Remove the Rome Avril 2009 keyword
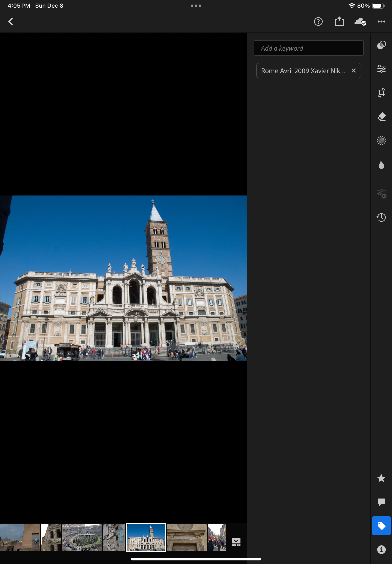Image resolution: width=392 pixels, height=564 pixels. [x=354, y=71]
